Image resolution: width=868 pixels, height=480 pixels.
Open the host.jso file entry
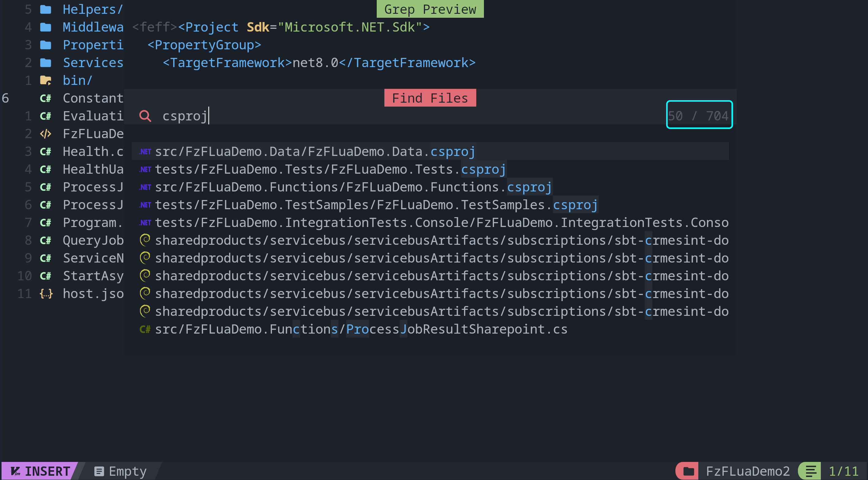tap(93, 293)
